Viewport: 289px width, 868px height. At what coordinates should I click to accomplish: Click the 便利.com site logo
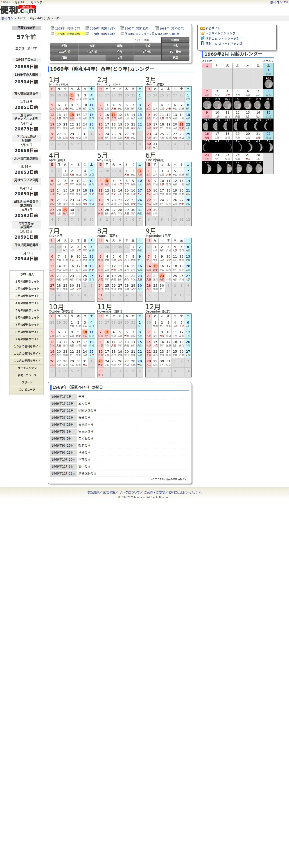point(18,9)
